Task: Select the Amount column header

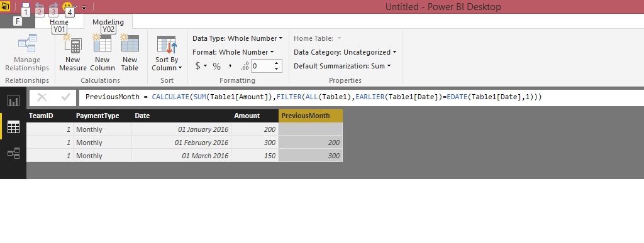Action: [255, 116]
